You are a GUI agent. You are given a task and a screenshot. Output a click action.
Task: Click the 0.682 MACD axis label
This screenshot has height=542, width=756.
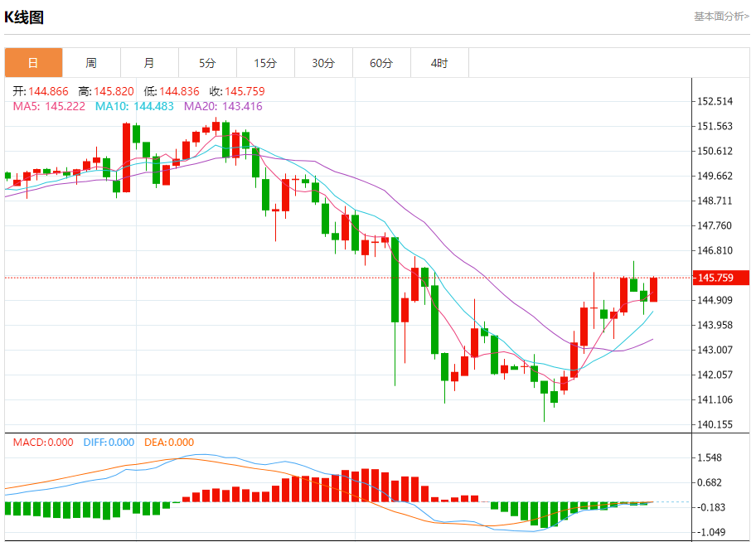710,482
